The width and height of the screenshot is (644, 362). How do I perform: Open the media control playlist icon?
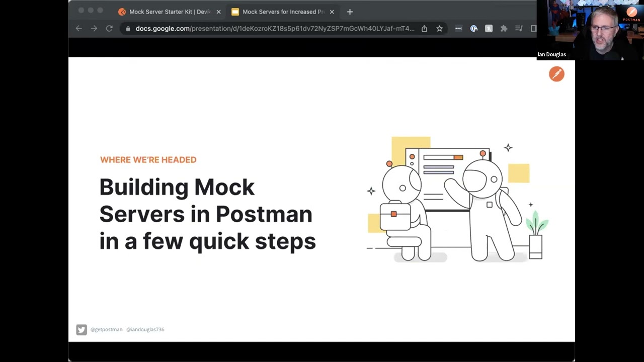[x=519, y=29]
